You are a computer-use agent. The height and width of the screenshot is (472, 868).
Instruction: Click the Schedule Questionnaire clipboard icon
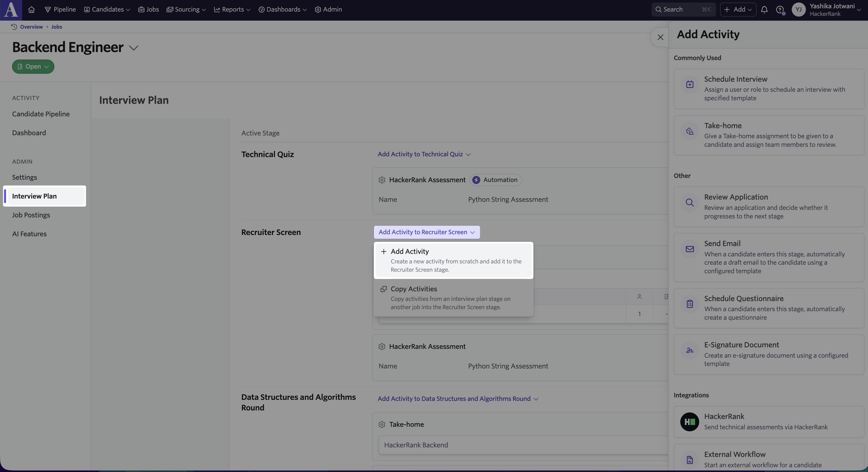point(690,304)
